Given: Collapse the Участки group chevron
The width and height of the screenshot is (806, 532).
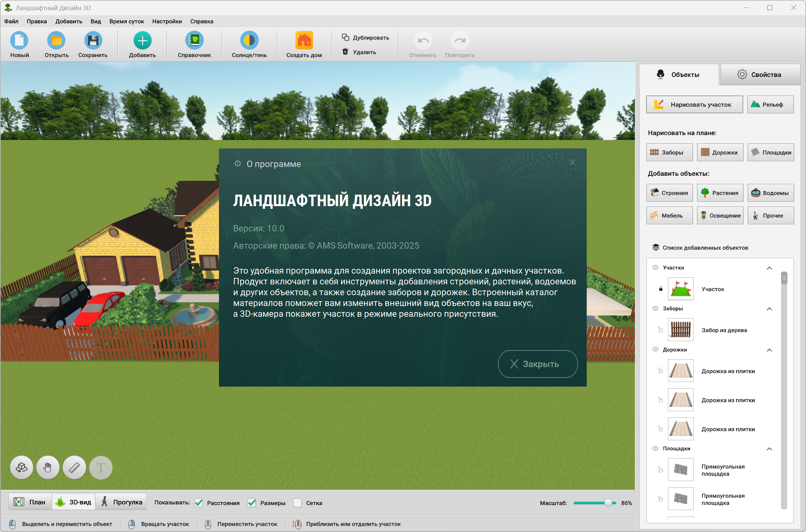Looking at the screenshot, I should (769, 268).
